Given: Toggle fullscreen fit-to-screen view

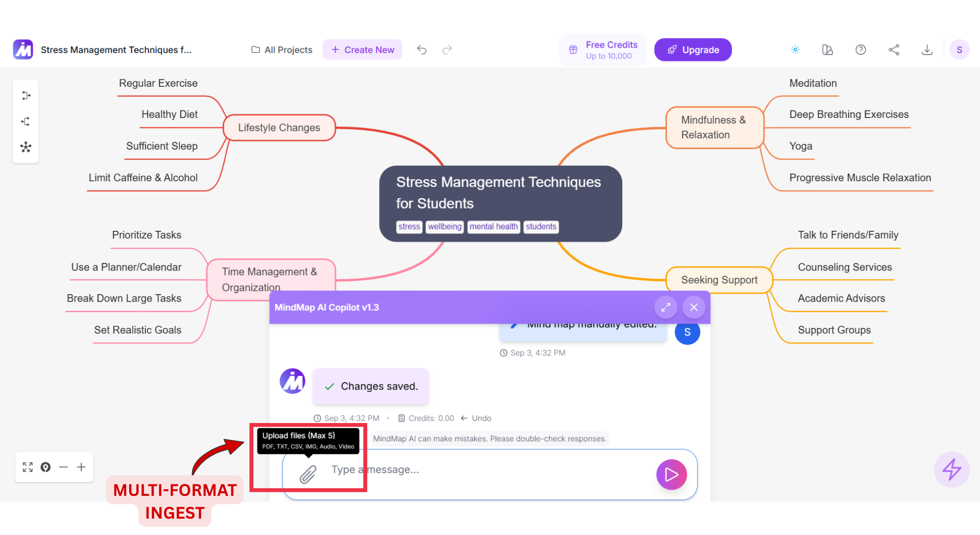Looking at the screenshot, I should [x=28, y=467].
